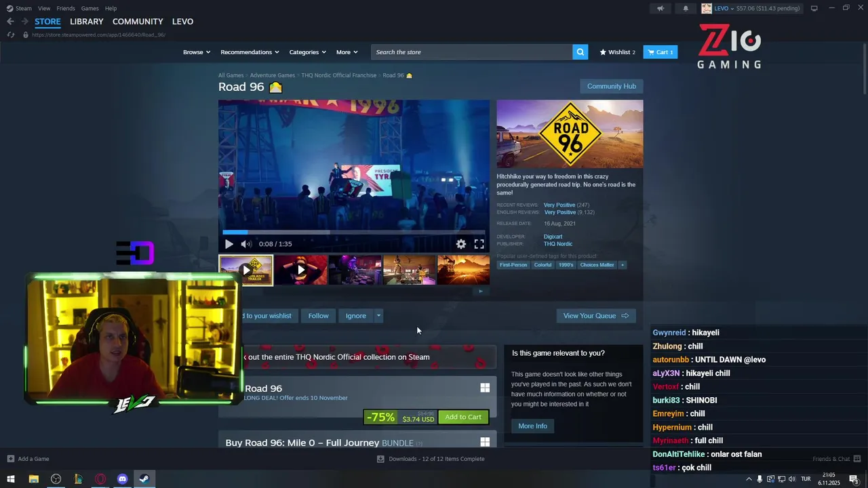The image size is (868, 488).
Task: Click the system tray volume icon
Action: 792,479
